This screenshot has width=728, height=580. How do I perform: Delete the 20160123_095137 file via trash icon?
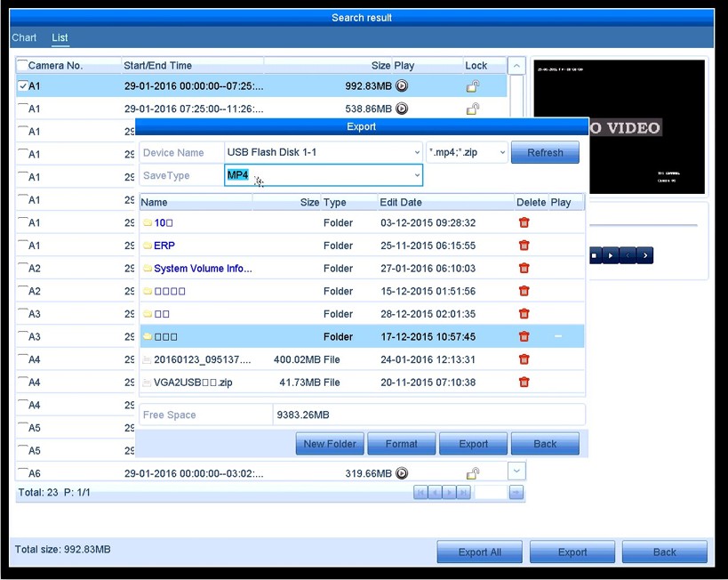pyautogui.click(x=524, y=359)
